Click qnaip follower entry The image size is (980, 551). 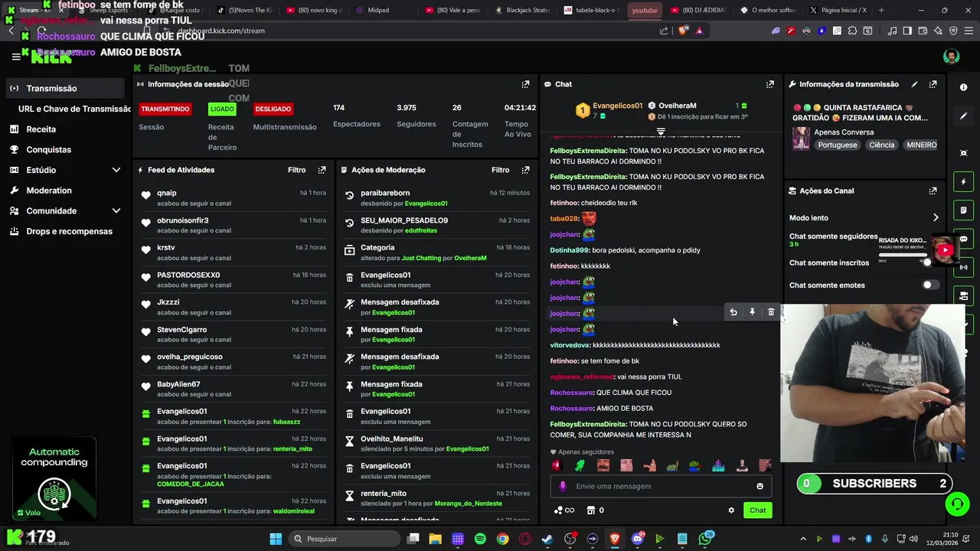click(233, 197)
